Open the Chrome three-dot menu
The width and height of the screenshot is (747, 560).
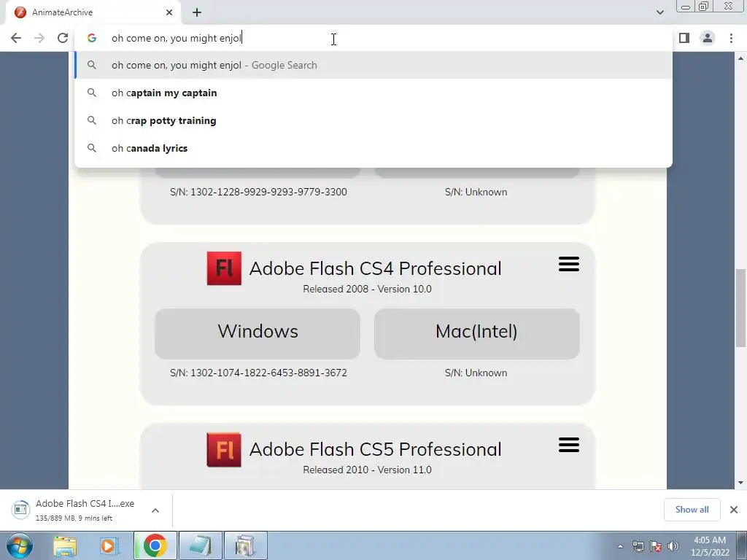tap(731, 38)
